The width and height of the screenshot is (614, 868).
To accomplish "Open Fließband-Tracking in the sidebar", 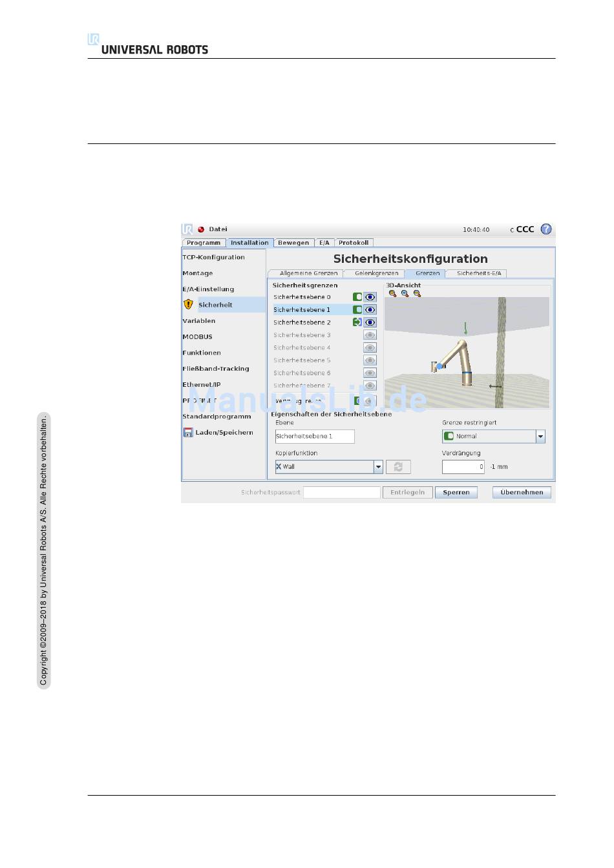I will coord(215,369).
